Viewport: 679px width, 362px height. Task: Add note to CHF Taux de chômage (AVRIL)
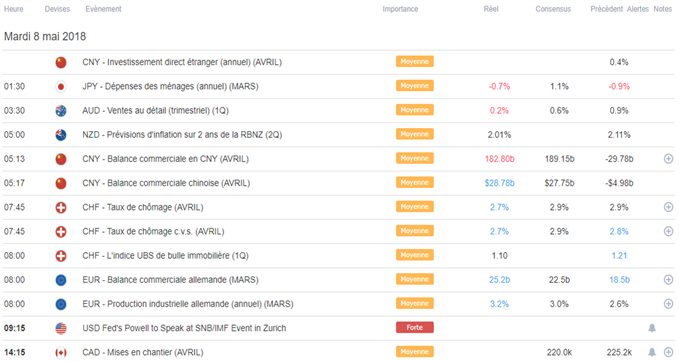coord(669,207)
